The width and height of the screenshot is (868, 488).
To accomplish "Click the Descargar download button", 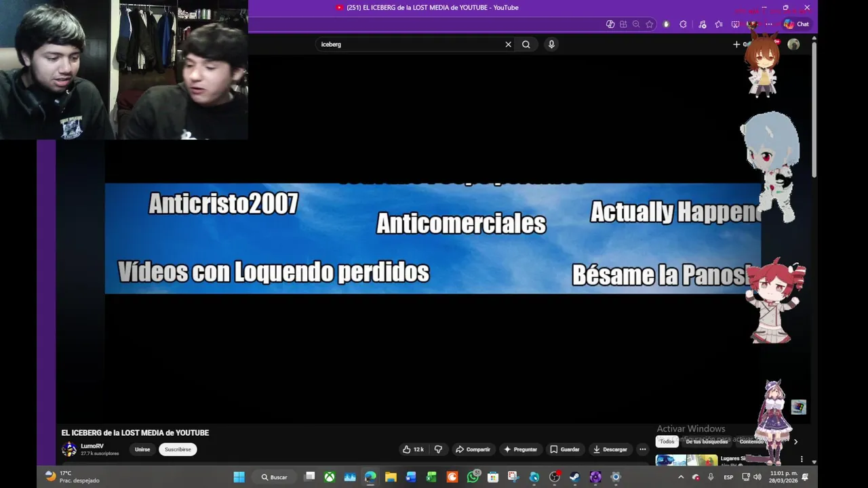I will click(610, 449).
